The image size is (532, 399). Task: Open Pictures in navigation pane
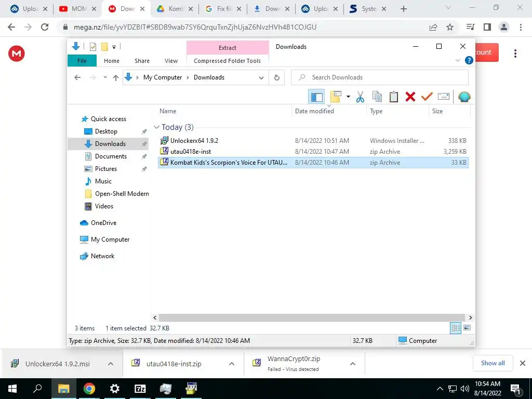click(x=106, y=169)
